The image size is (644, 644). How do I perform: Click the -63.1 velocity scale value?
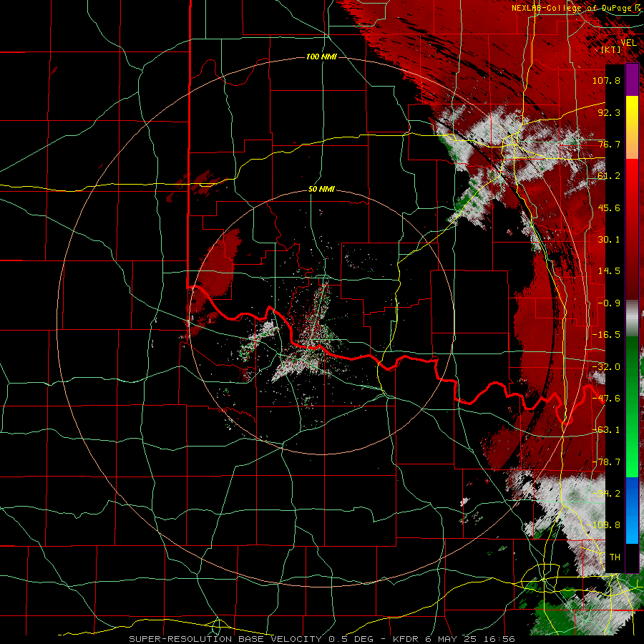[606, 430]
